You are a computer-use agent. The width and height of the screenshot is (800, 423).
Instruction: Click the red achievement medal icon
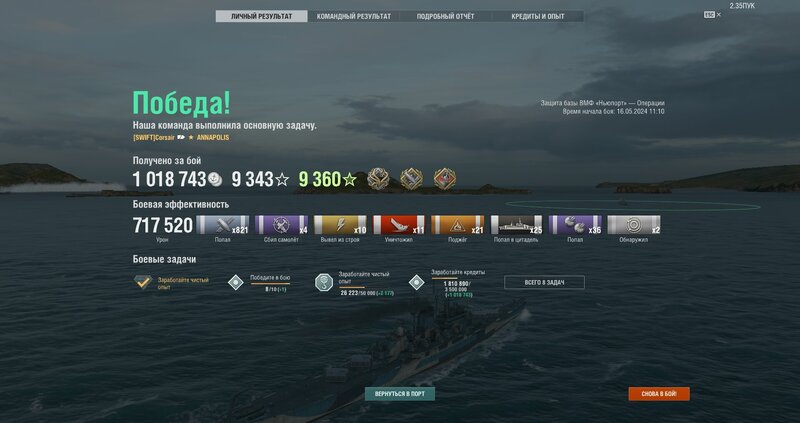444,179
